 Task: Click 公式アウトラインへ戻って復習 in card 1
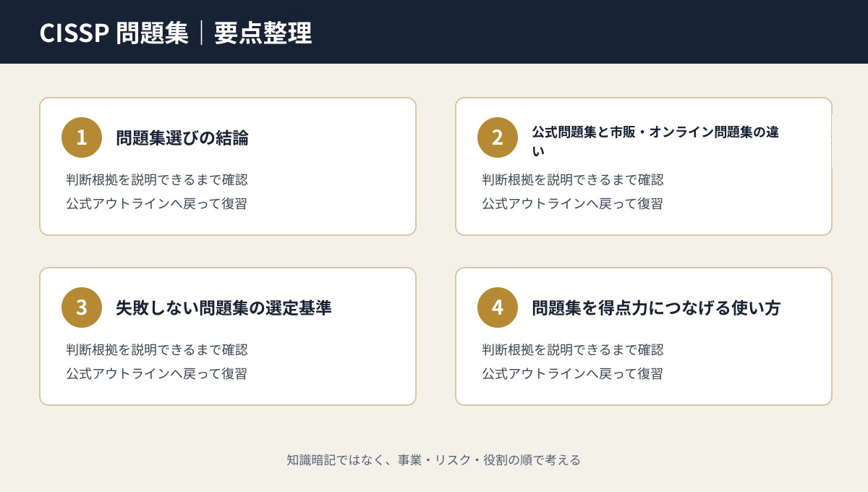156,203
